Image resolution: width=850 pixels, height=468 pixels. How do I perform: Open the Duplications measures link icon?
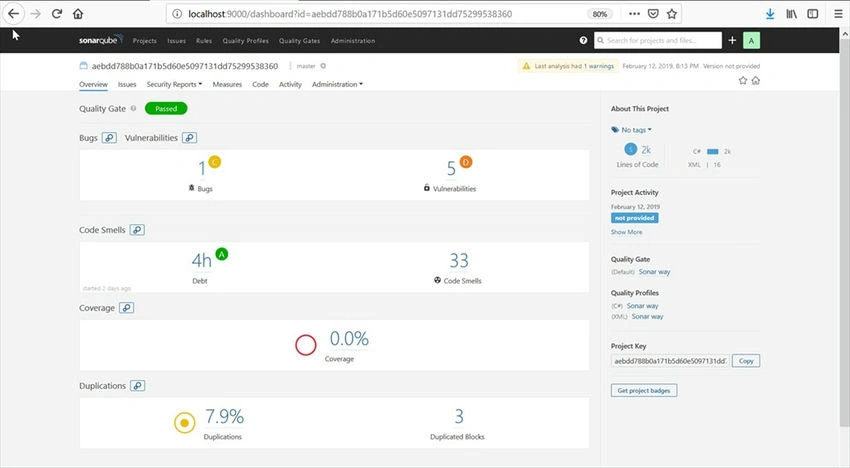pyautogui.click(x=138, y=386)
